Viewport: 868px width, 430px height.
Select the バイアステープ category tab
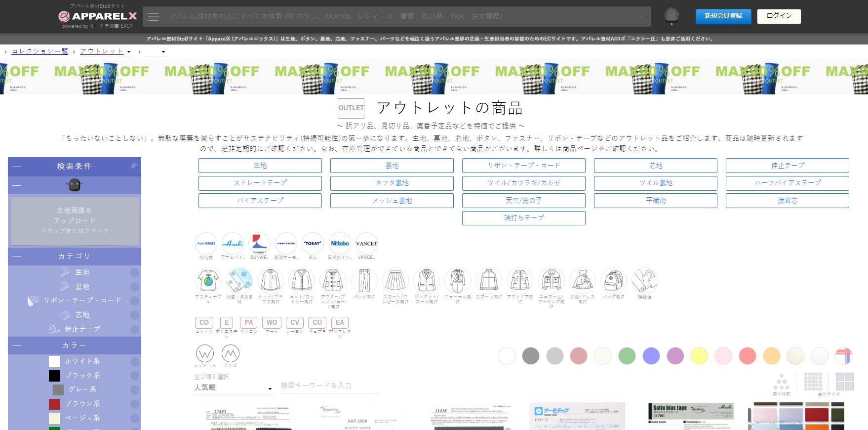tap(260, 201)
